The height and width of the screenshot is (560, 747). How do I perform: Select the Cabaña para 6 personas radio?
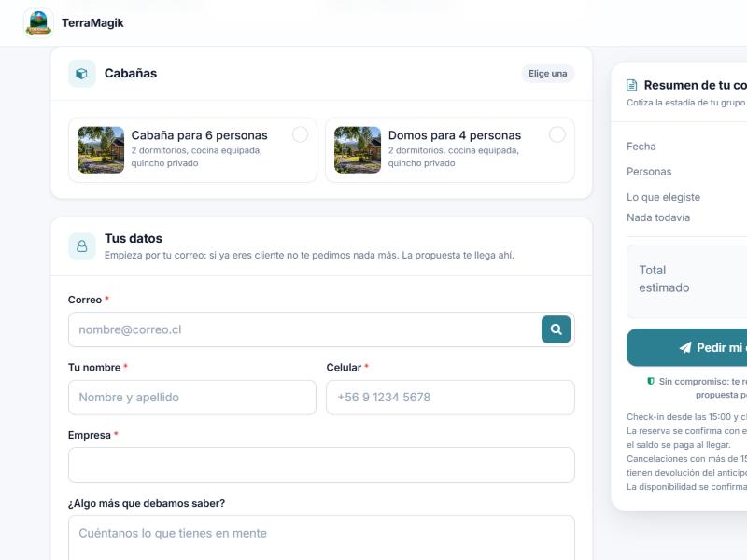[300, 134]
